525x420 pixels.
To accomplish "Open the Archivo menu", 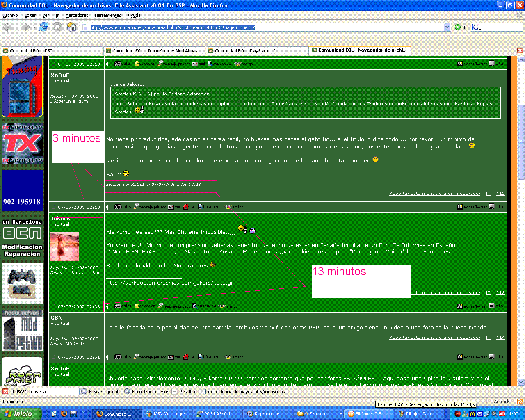I will [x=10, y=15].
